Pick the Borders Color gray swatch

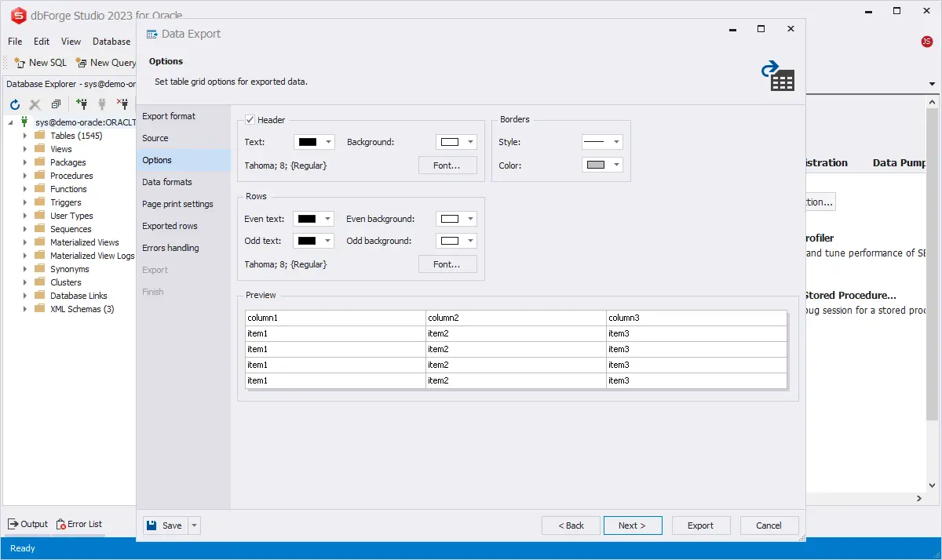[596, 165]
